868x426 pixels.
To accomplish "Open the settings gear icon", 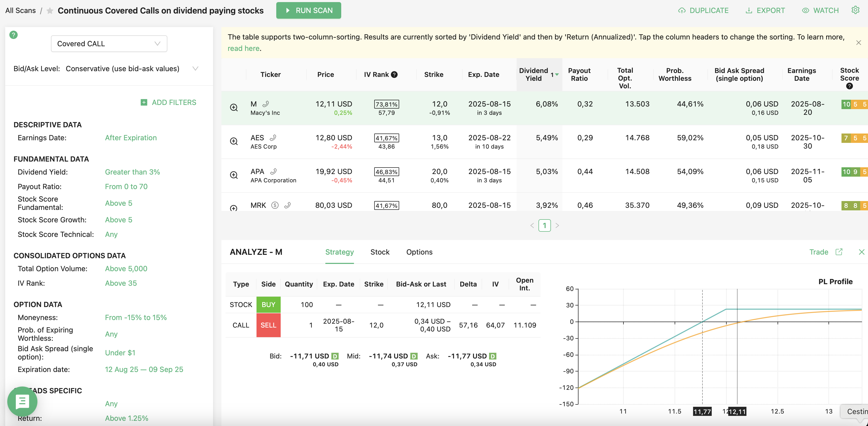I will coord(855,10).
